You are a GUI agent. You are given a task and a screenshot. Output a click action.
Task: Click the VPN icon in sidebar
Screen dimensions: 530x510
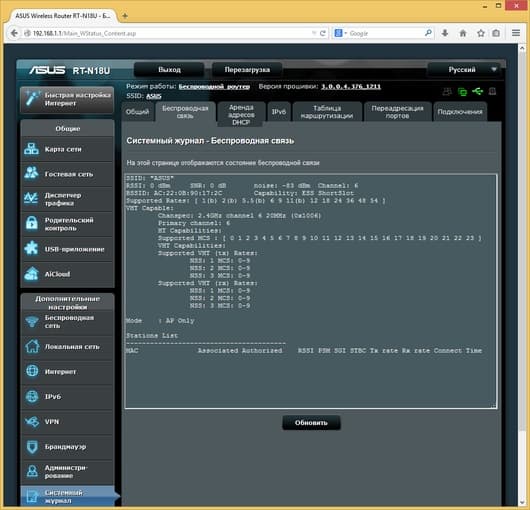[32, 421]
